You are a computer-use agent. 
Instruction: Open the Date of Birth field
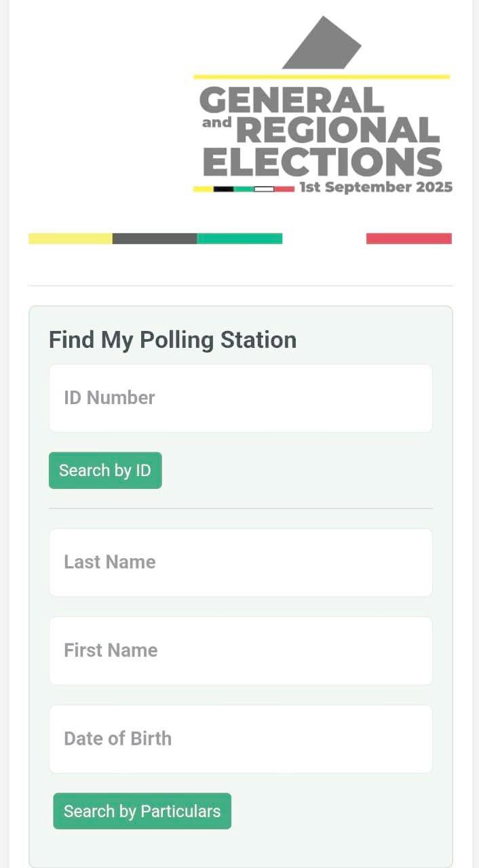click(x=240, y=738)
